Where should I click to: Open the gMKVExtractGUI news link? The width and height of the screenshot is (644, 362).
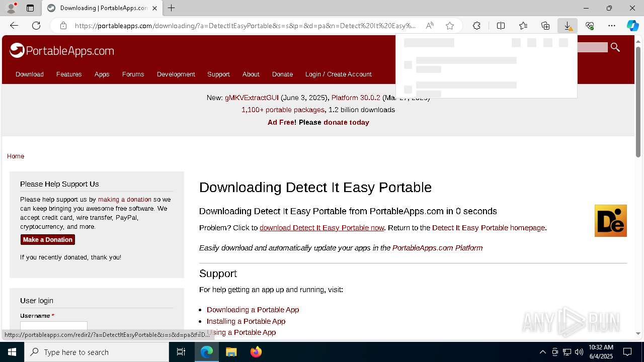click(x=252, y=98)
